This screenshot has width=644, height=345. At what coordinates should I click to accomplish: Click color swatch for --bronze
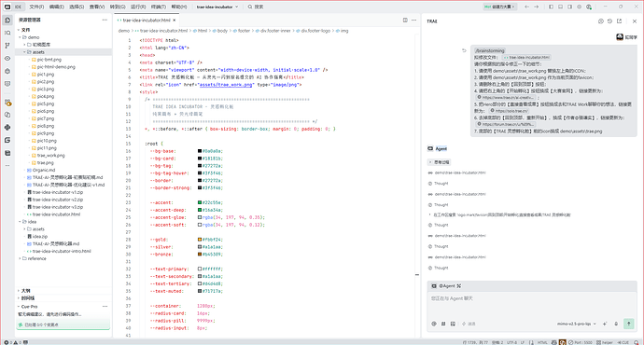coord(200,255)
